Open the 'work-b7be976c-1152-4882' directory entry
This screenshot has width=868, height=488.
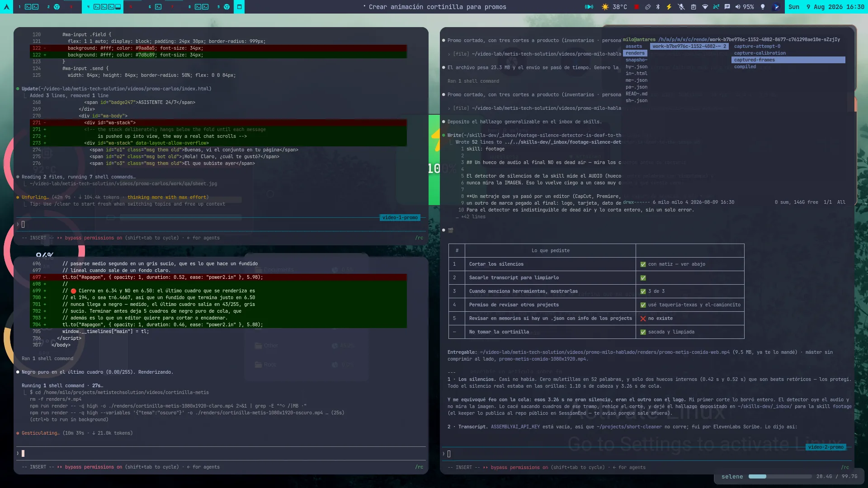[689, 47]
